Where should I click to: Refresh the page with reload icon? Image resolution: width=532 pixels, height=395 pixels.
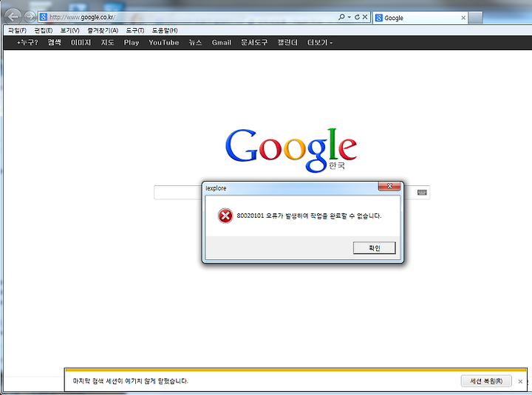tap(357, 17)
